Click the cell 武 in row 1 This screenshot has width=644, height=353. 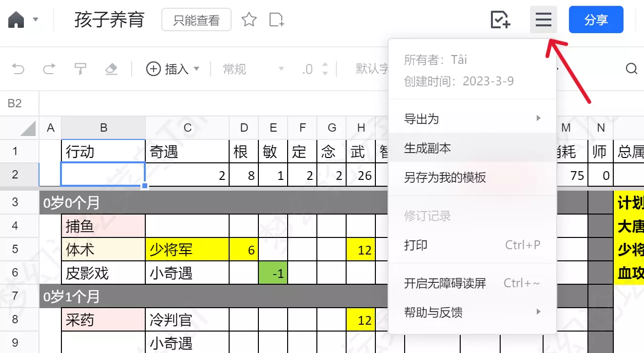click(x=361, y=151)
